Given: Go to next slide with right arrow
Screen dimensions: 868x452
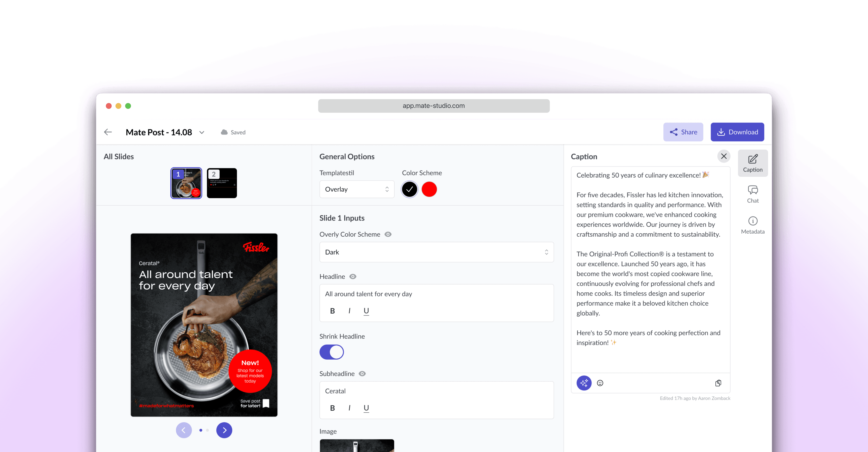Looking at the screenshot, I should (x=224, y=430).
